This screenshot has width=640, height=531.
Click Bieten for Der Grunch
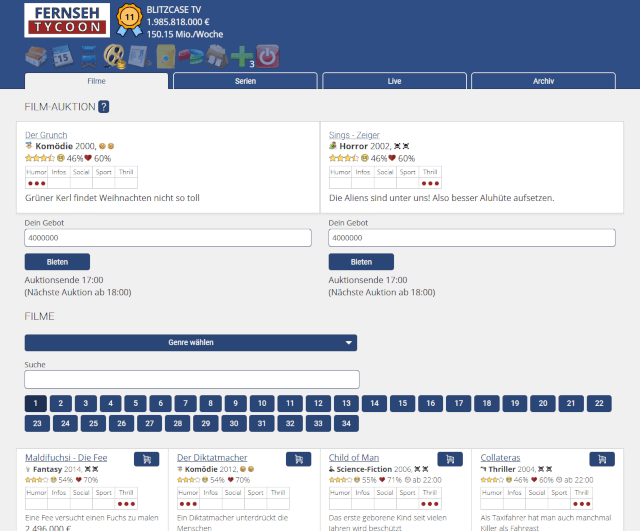57,262
